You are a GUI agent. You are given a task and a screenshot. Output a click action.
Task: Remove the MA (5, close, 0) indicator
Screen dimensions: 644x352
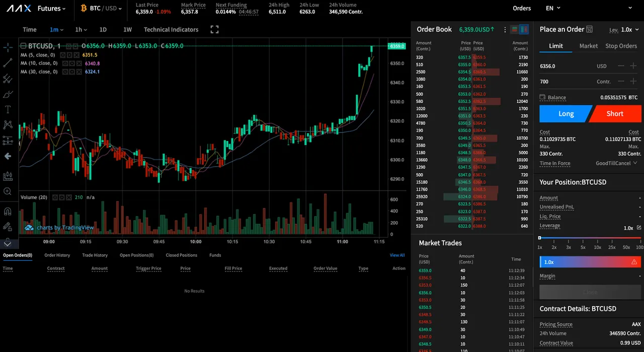tap(76, 55)
